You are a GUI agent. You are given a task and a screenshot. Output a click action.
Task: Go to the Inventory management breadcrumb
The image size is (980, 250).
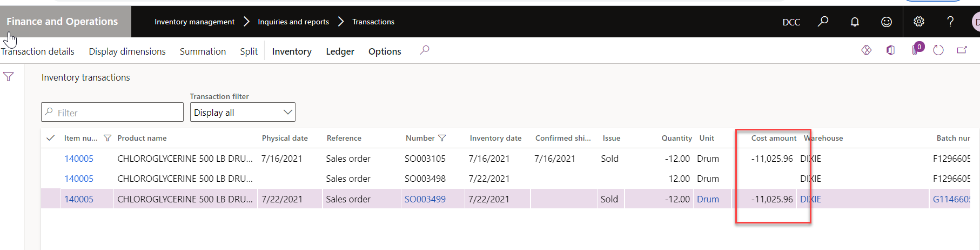pos(194,22)
